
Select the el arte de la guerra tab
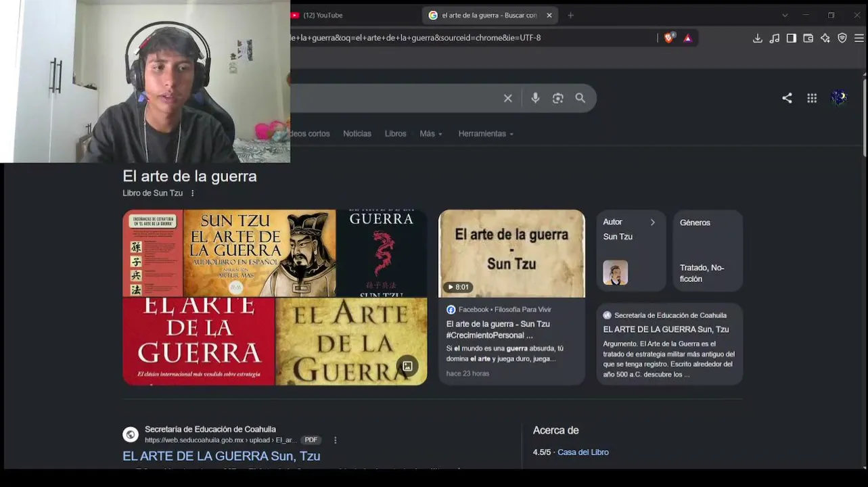490,15
